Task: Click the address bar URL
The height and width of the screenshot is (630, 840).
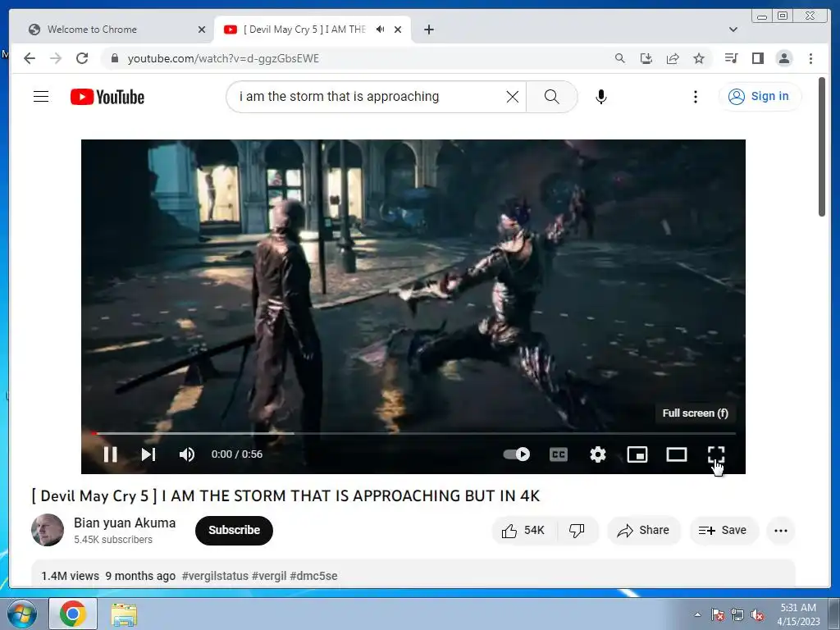Action: click(x=223, y=58)
